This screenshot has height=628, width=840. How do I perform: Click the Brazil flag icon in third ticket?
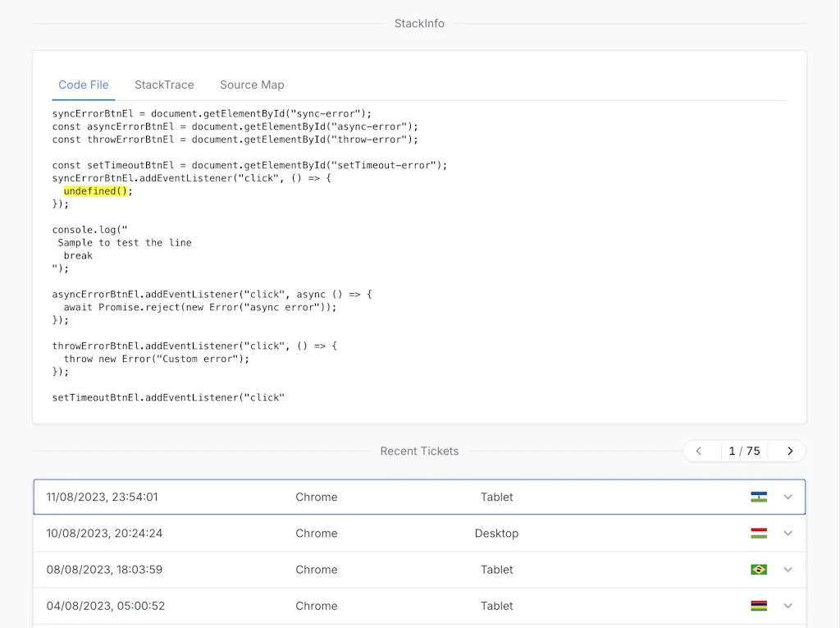[x=759, y=569]
